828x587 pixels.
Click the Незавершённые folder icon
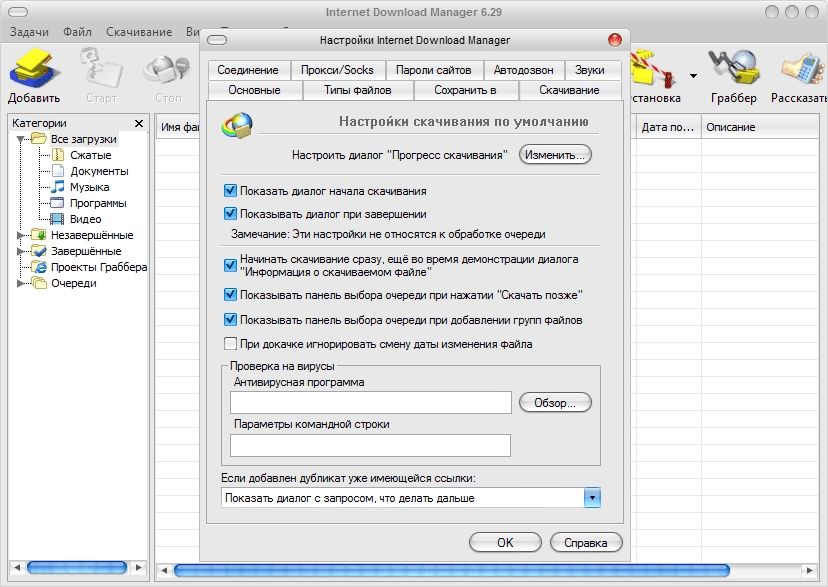39,234
